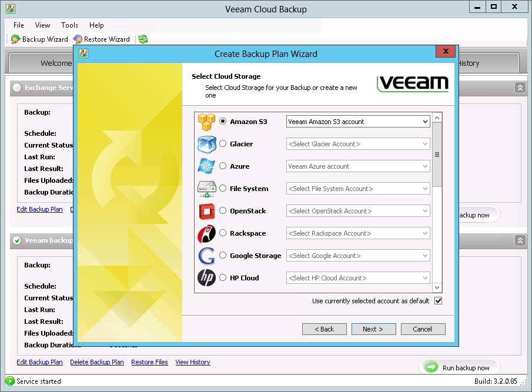The height and width of the screenshot is (392, 532).
Task: Click the OpenStack red square icon
Action: pyautogui.click(x=206, y=211)
